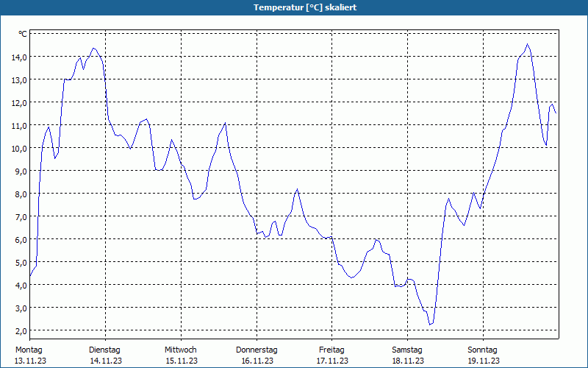Click the Donnerstag day label
This screenshot has width=588, height=368.
click(257, 350)
